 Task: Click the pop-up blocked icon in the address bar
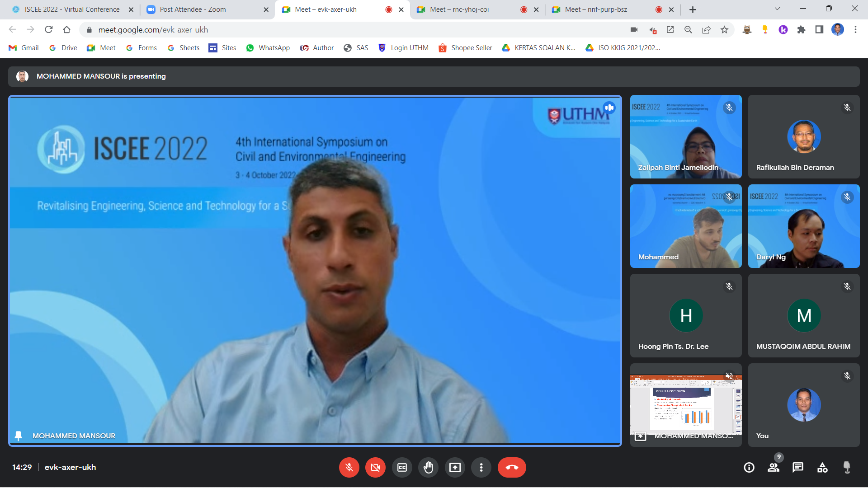click(652, 29)
